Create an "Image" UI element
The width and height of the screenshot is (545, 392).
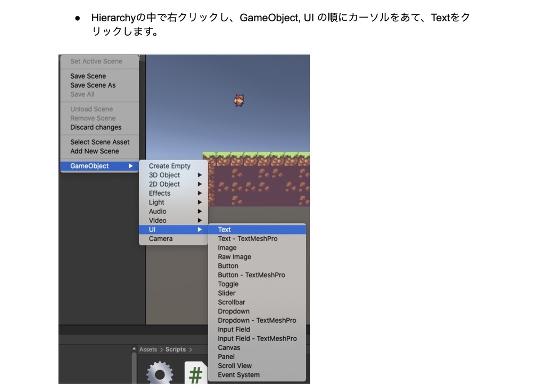point(227,248)
